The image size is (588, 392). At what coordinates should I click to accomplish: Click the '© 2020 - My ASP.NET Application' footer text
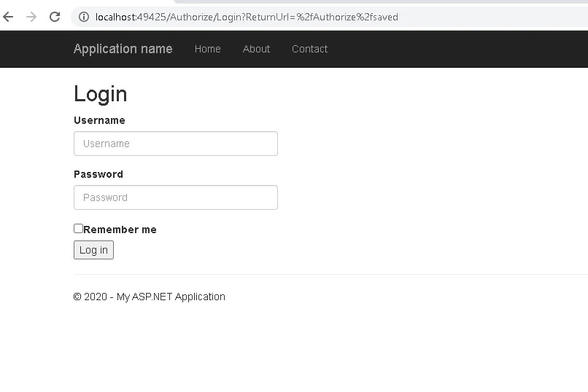coord(150,297)
